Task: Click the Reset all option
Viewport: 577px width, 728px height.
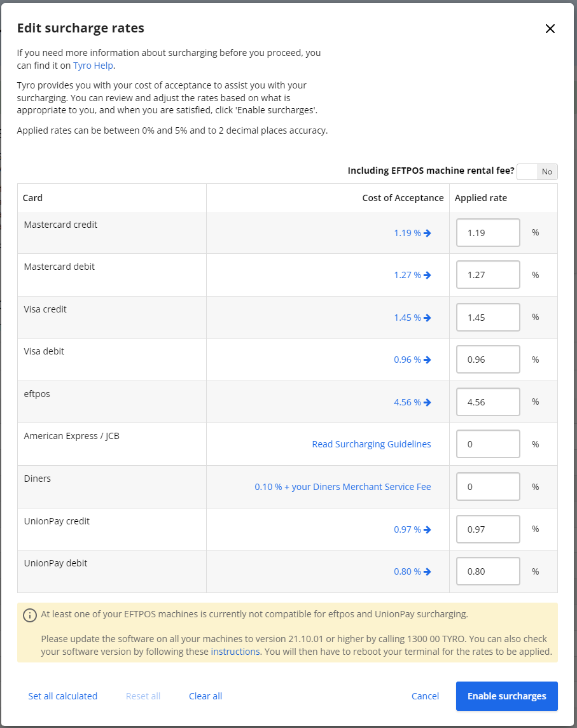Action: click(x=143, y=696)
